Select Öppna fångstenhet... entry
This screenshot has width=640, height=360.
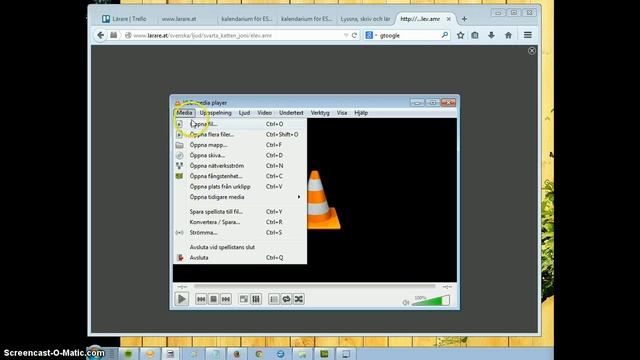pyautogui.click(x=240, y=176)
